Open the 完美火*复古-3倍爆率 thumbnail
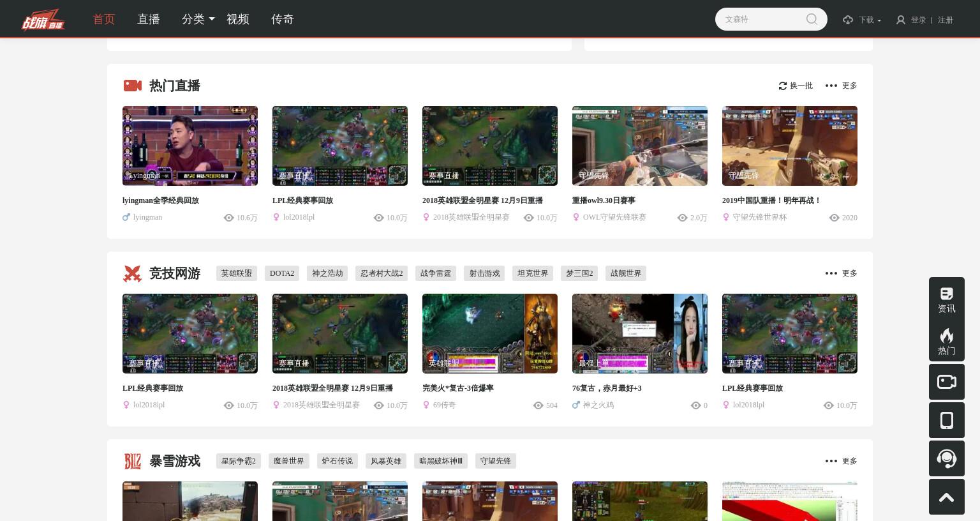 [490, 333]
